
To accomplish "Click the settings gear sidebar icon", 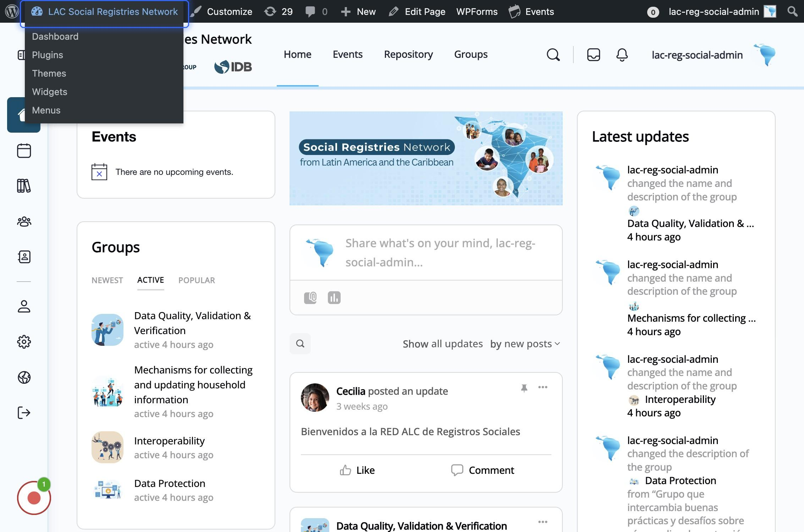I will point(24,342).
